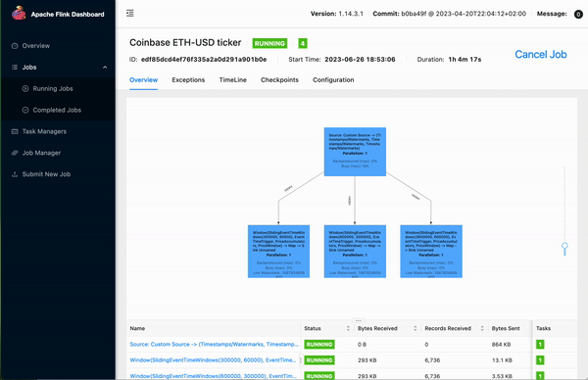This screenshot has width=588, height=380.
Task: Collapse the Jobs submenu chevron
Action: [105, 67]
